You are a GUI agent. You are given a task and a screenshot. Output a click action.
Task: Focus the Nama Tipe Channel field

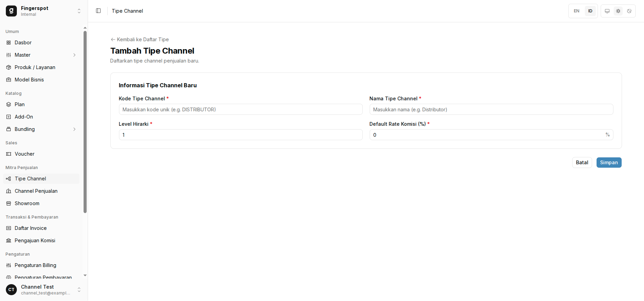click(x=491, y=109)
